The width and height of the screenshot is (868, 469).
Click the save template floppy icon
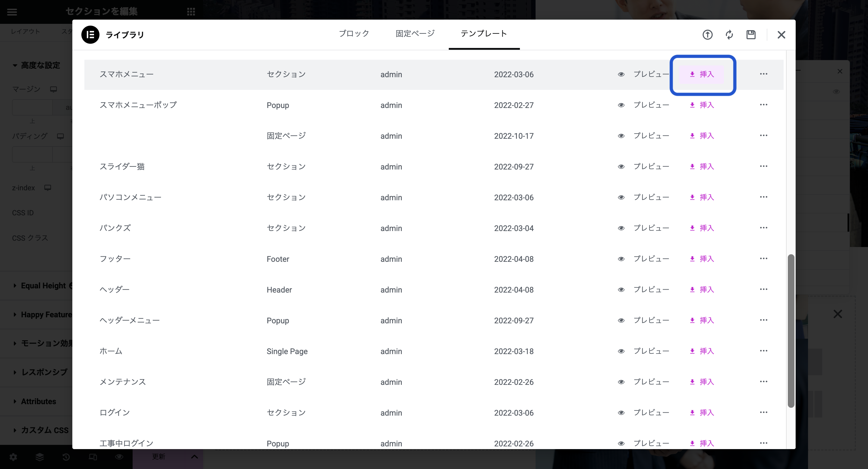751,34
